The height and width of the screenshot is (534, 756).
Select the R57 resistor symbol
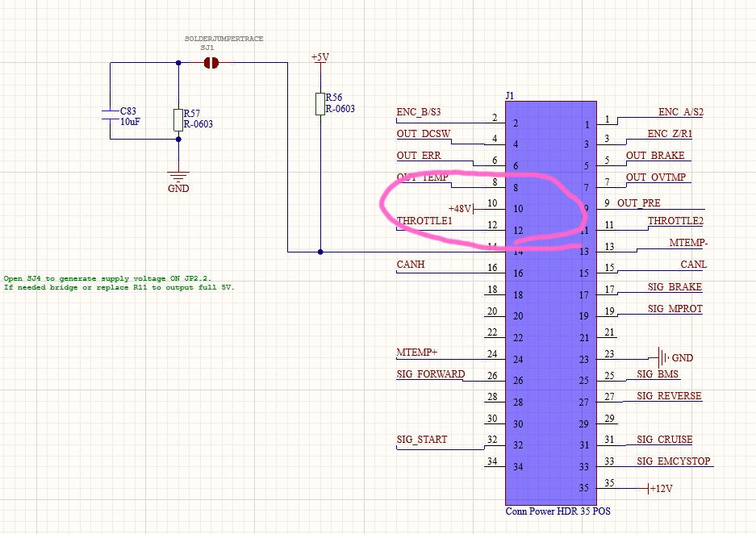[x=178, y=119]
